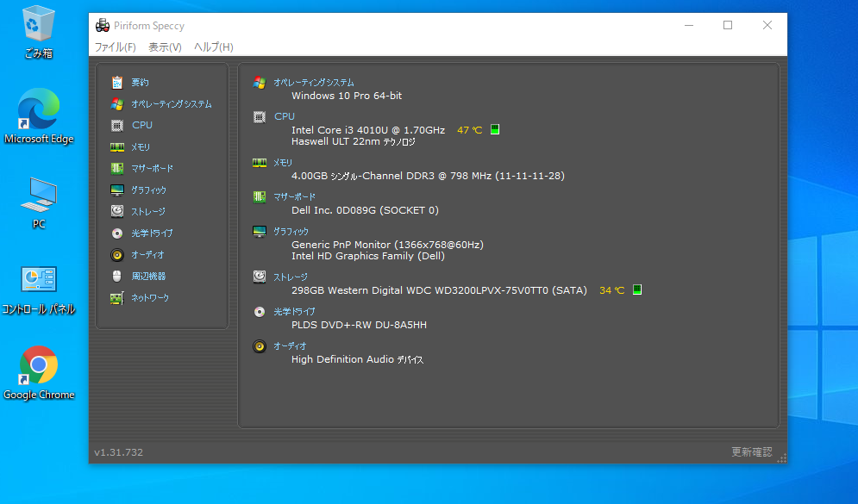Click the 周辺機器 mouse icon in sidebar
The height and width of the screenshot is (504, 858).
117,276
